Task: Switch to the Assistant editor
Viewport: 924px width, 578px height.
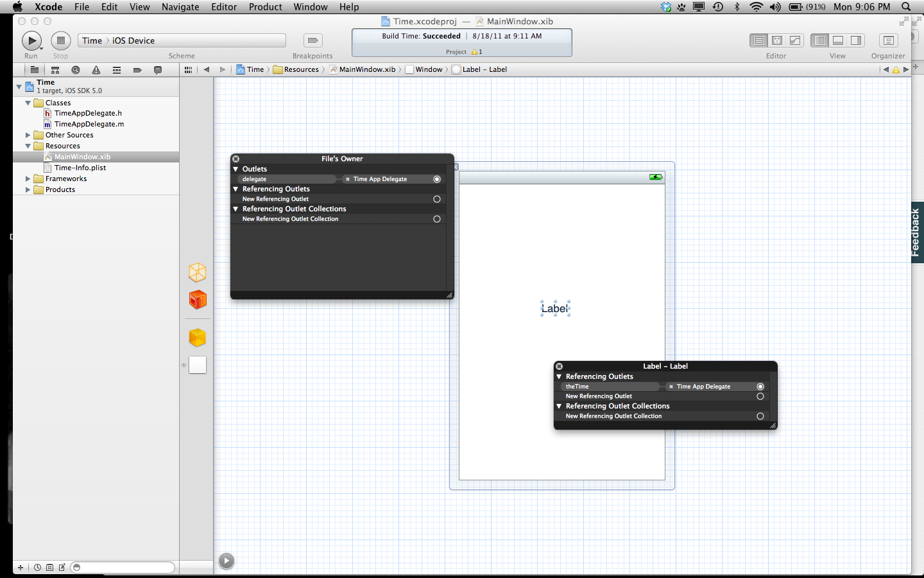Action: [x=776, y=40]
